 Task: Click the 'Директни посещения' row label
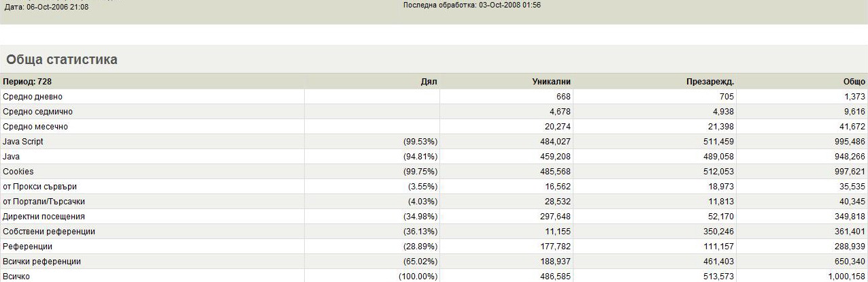pyautogui.click(x=44, y=217)
